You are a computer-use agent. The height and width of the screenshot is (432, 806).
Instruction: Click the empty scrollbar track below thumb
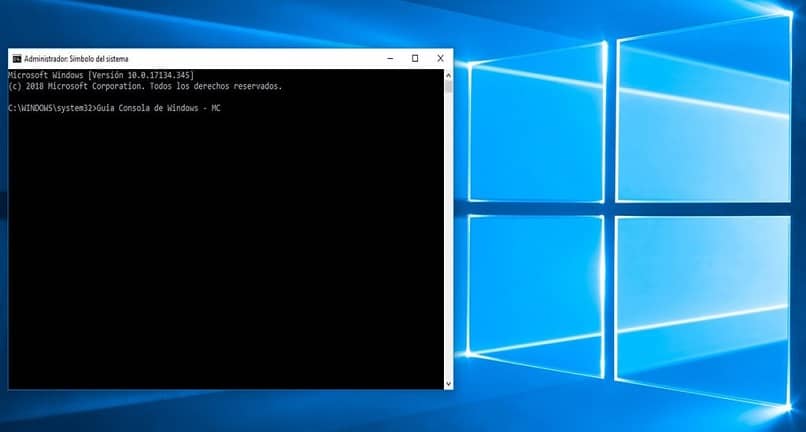(448, 250)
